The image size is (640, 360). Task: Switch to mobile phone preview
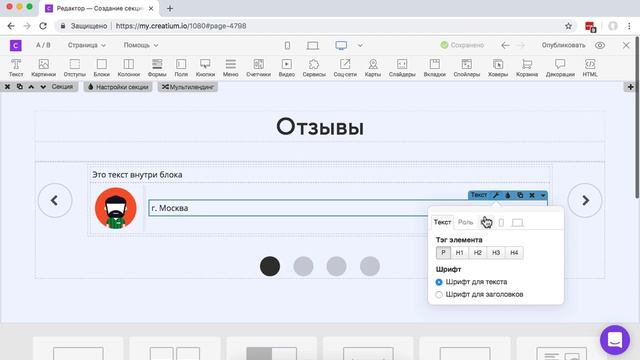[287, 45]
